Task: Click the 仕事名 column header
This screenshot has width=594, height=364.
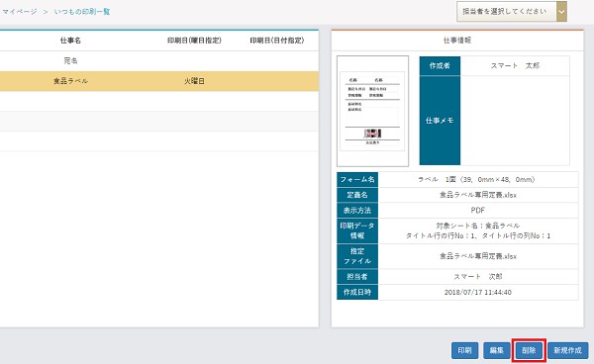Action: click(70, 41)
